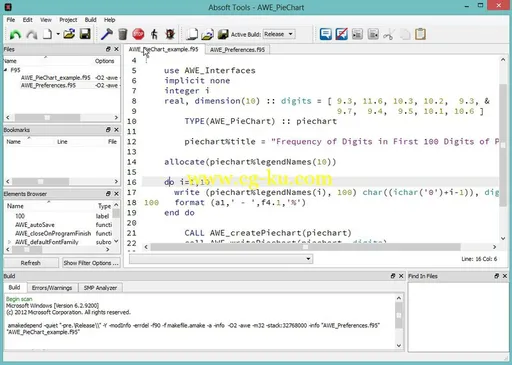
Task: Click the gray Redo arrow icon
Action: (x=32, y=34)
